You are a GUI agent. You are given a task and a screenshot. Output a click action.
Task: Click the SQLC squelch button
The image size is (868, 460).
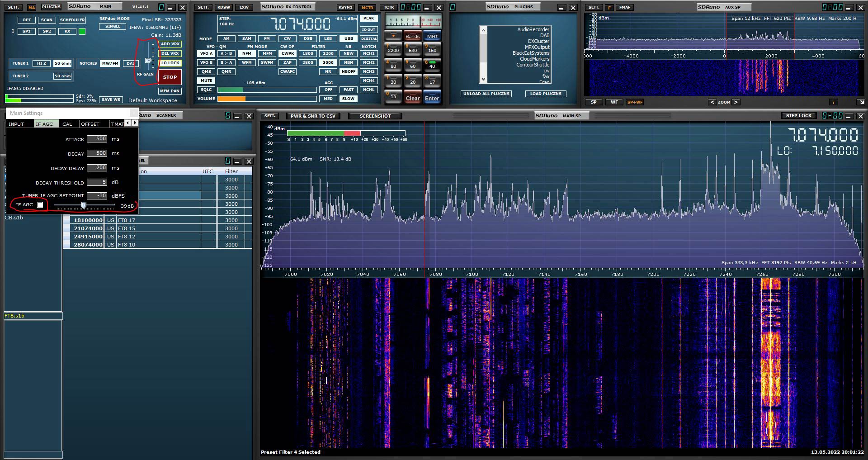tap(206, 90)
